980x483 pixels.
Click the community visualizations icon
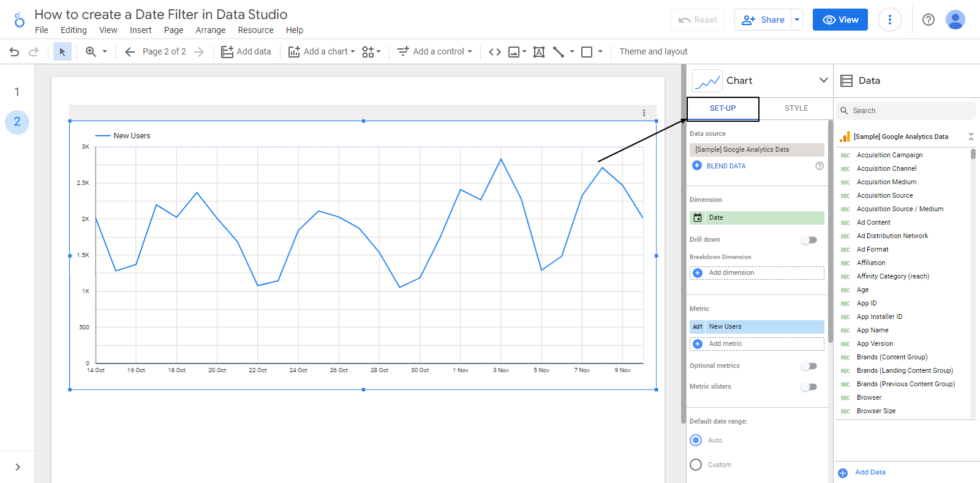tap(368, 52)
